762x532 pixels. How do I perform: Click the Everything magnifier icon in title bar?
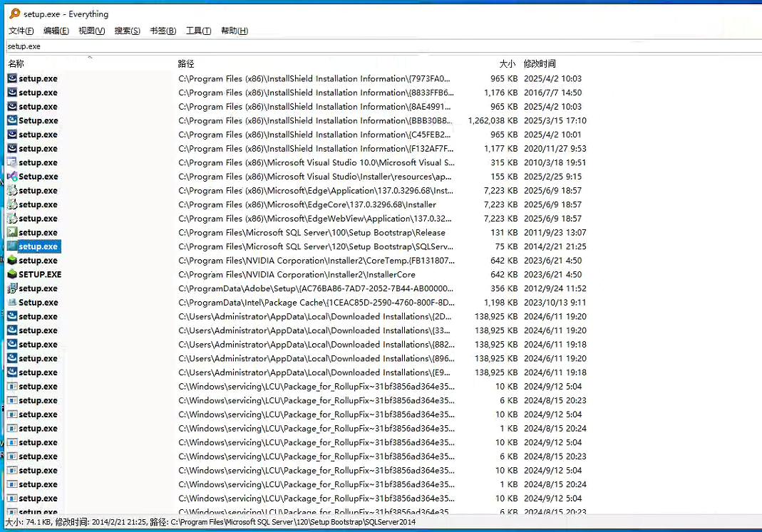point(14,14)
